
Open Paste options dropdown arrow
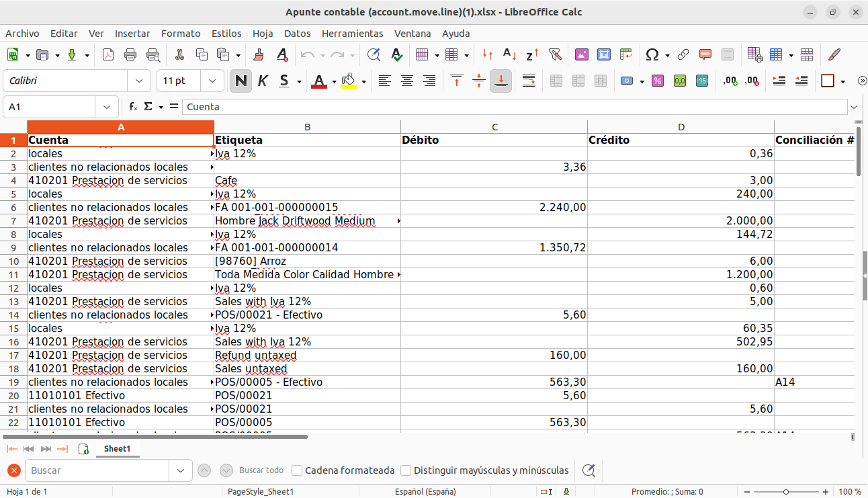238,55
